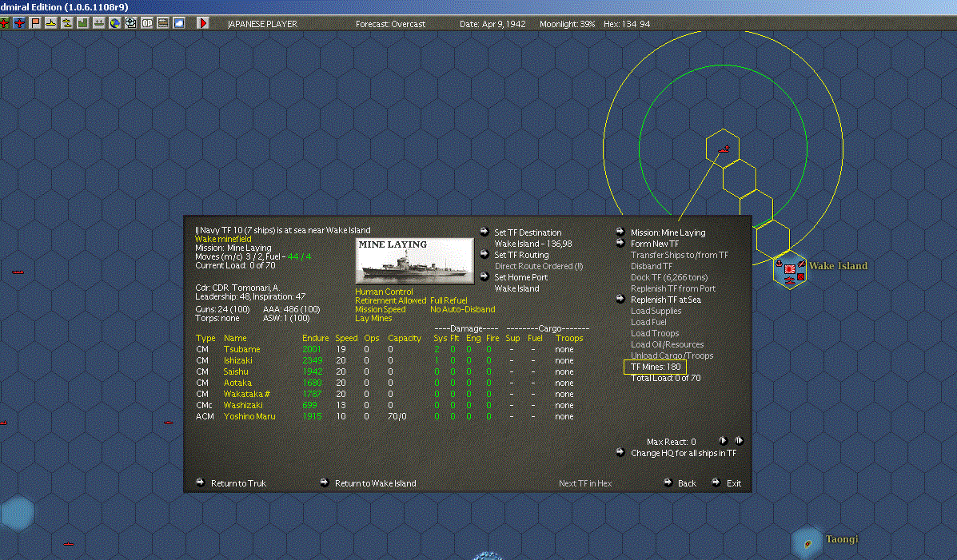Click the Wake Island - 136,98 destination text
957x560 pixels.
(532, 244)
